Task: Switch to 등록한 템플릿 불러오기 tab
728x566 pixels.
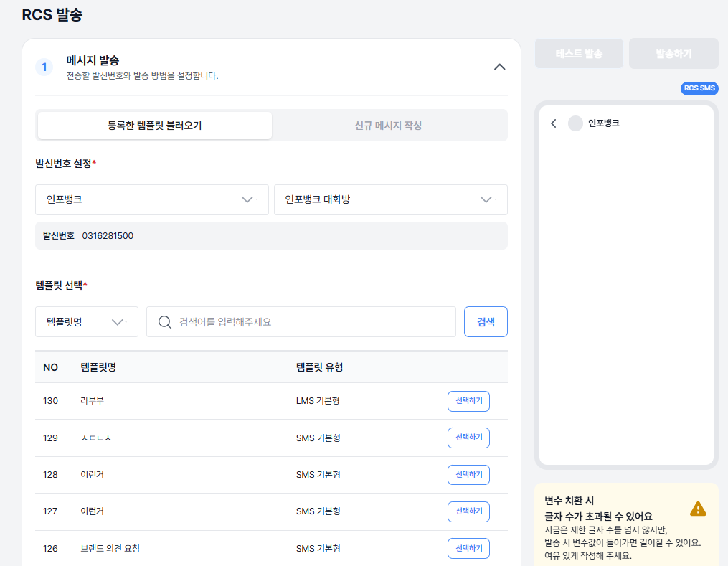Action: [154, 126]
